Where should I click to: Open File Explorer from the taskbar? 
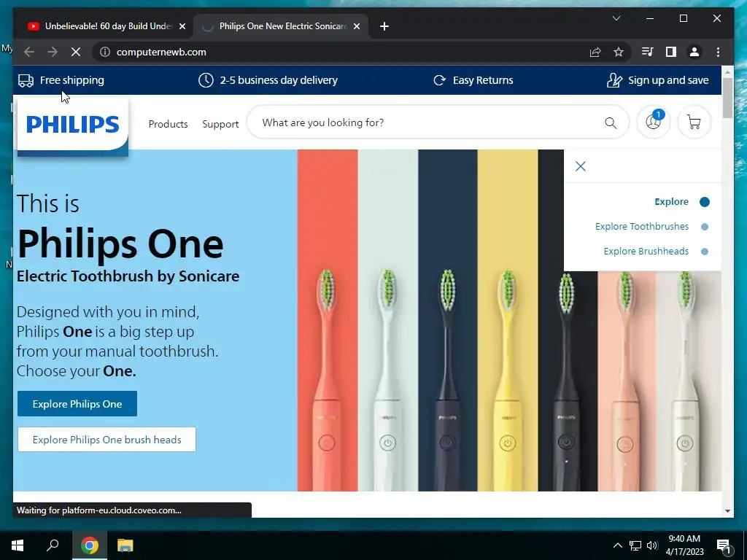click(x=125, y=545)
